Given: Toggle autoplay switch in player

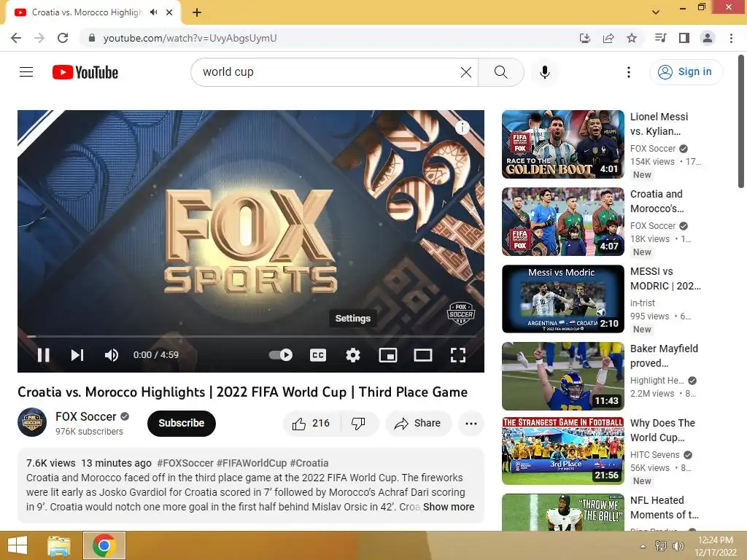Looking at the screenshot, I should (281, 355).
